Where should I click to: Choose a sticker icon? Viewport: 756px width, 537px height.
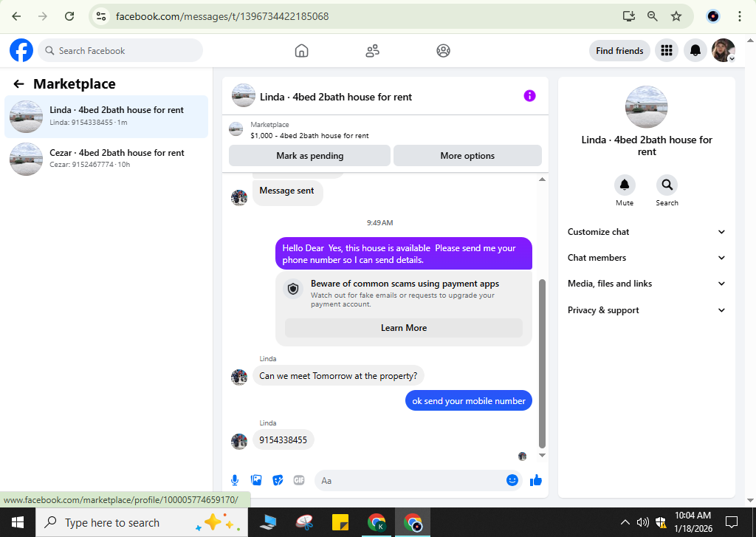(x=278, y=480)
